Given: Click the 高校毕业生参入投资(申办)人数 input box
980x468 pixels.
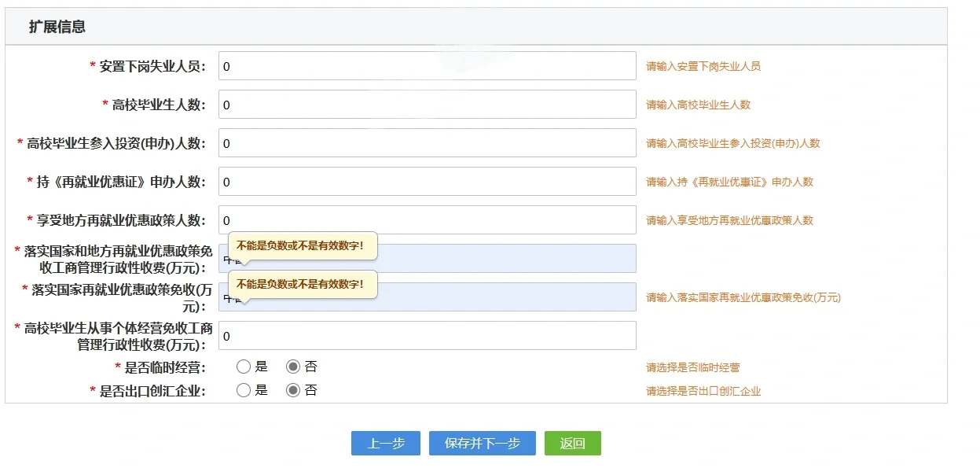Looking at the screenshot, I should tap(427, 143).
